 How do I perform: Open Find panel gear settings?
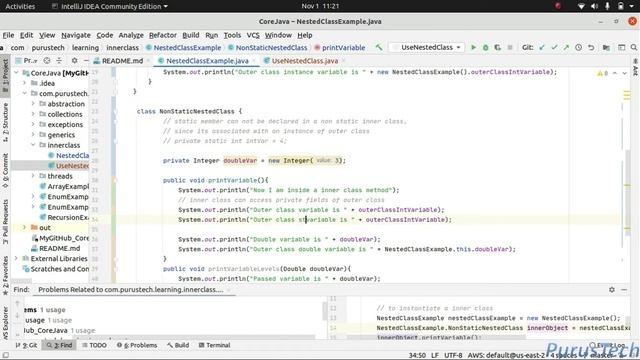(612, 289)
